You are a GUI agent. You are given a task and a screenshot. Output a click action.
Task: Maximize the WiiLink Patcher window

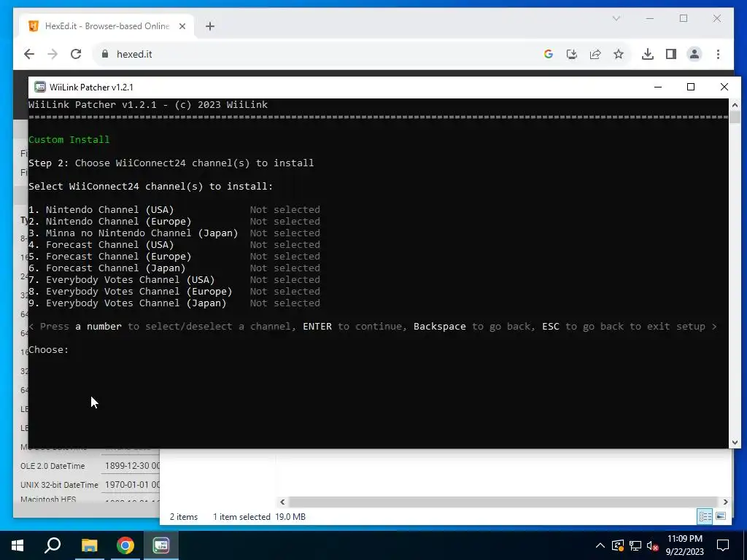691,87
